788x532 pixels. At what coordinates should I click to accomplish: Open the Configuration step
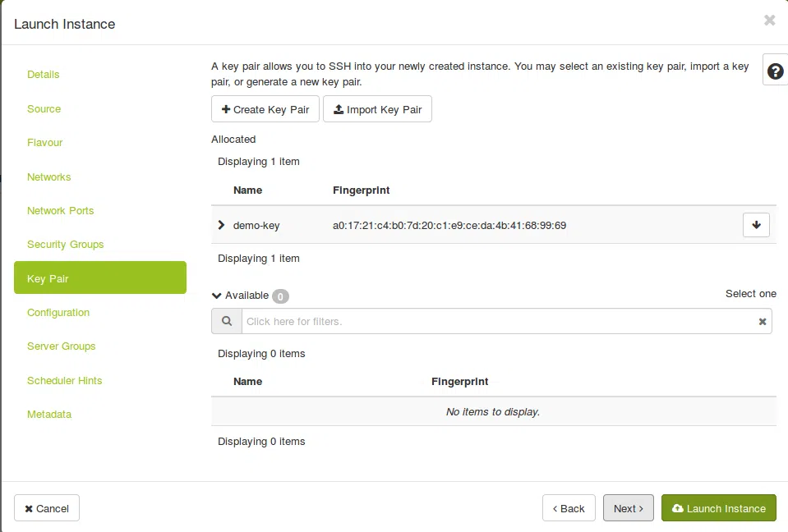coord(58,313)
